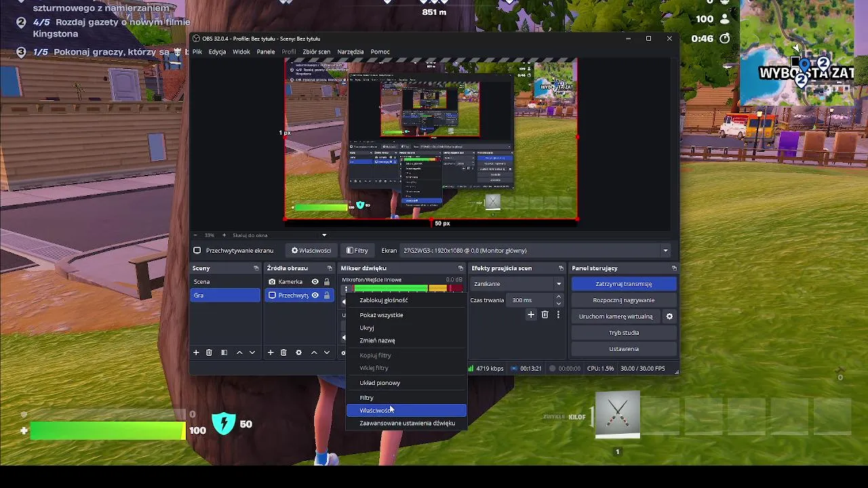Select the Gra scene row
Screen dimensions: 868x488
226,296
